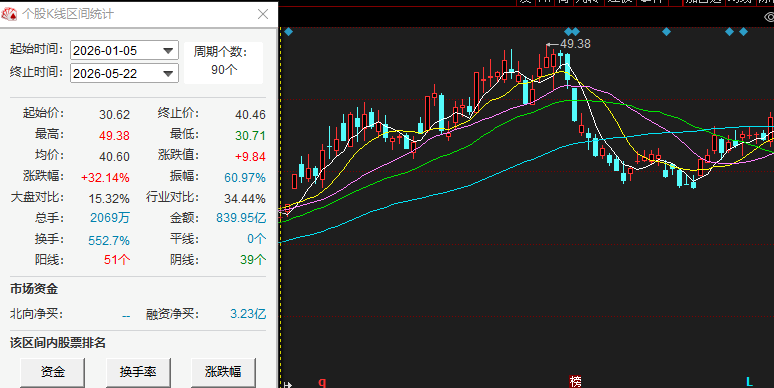Click the app logo icon in dialog title
Screen dimensions: 774x388
click(x=9, y=14)
